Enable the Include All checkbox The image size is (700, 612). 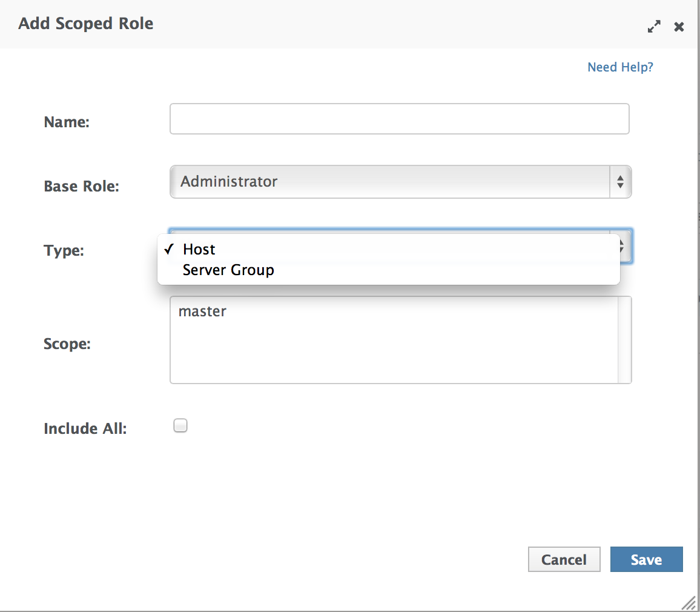(180, 426)
